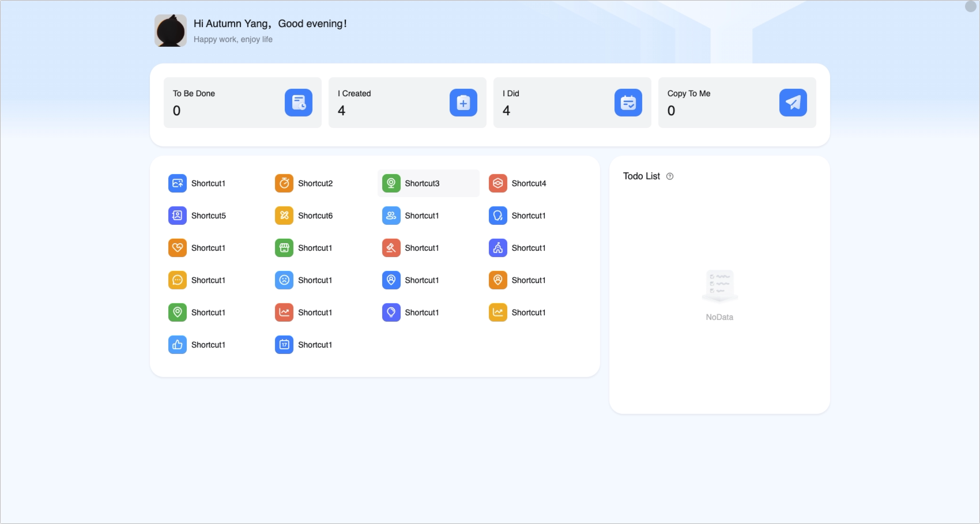The width and height of the screenshot is (980, 524).
Task: Open the To Be Done card
Action: click(243, 103)
